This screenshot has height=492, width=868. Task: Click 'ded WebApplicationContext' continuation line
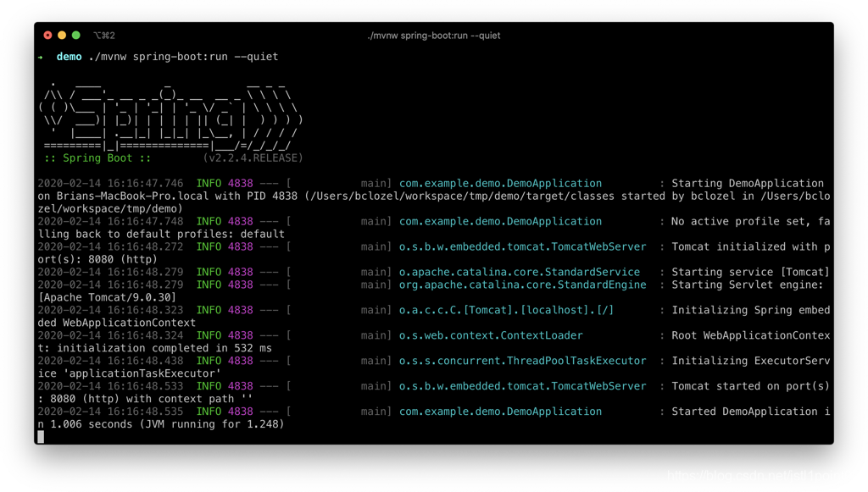117,323
